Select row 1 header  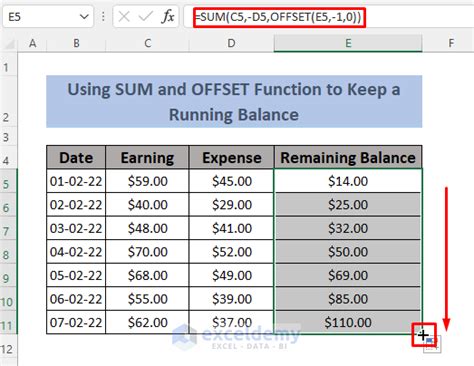pyautogui.click(x=8, y=65)
